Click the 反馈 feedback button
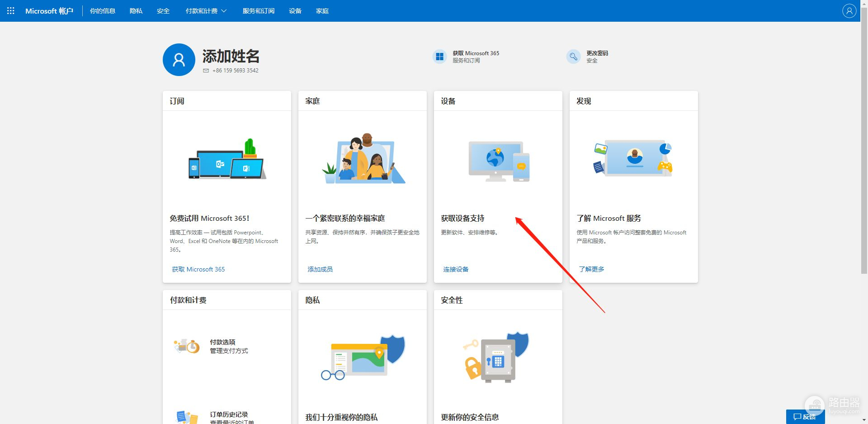868x424 pixels. click(805, 417)
